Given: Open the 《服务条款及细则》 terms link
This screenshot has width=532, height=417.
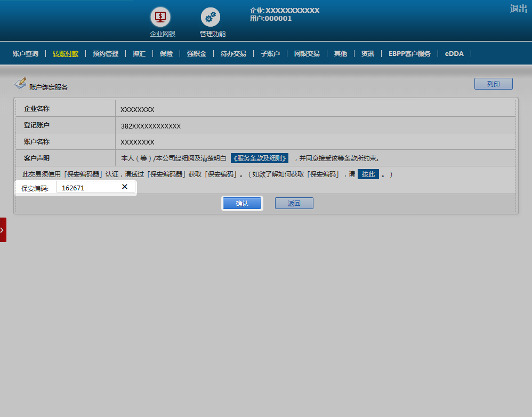Looking at the screenshot, I should [x=260, y=158].
